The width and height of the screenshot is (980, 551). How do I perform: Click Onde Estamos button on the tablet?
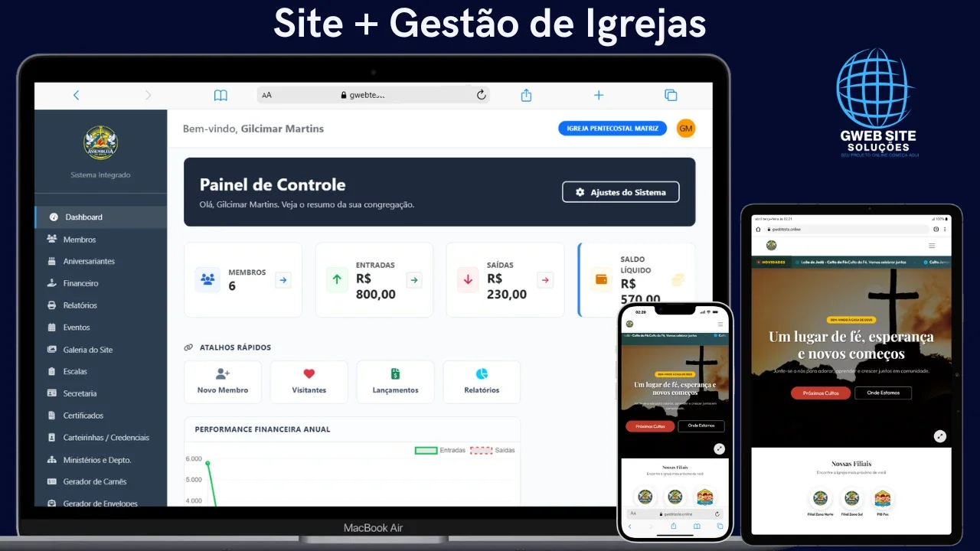(x=884, y=393)
